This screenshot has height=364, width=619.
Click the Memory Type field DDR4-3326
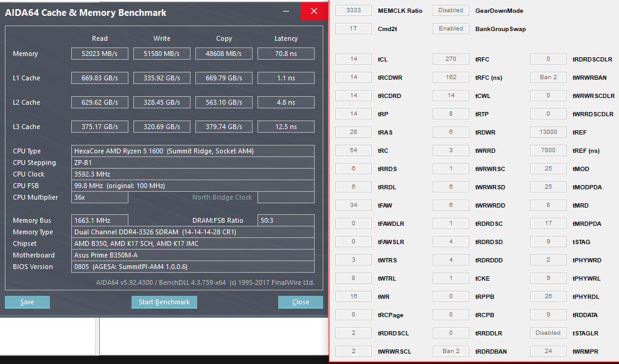tap(193, 232)
